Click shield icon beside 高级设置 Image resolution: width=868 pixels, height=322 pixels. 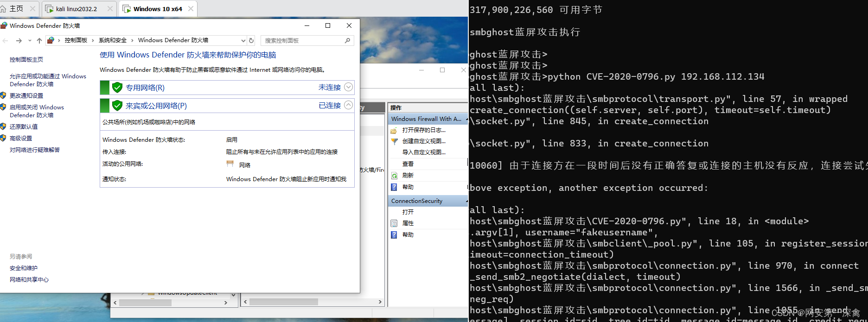click(x=3, y=138)
